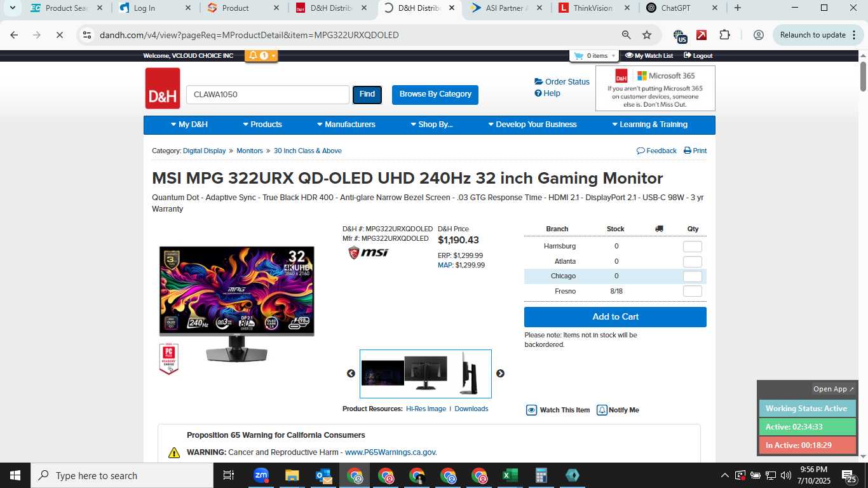868x488 pixels.
Task: Click Fresno quantity field
Action: (x=693, y=291)
